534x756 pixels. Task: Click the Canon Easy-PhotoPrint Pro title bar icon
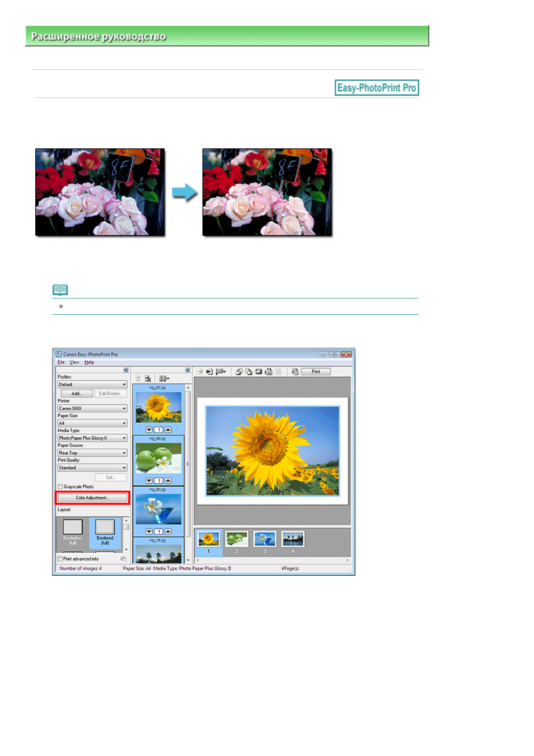click(59, 354)
